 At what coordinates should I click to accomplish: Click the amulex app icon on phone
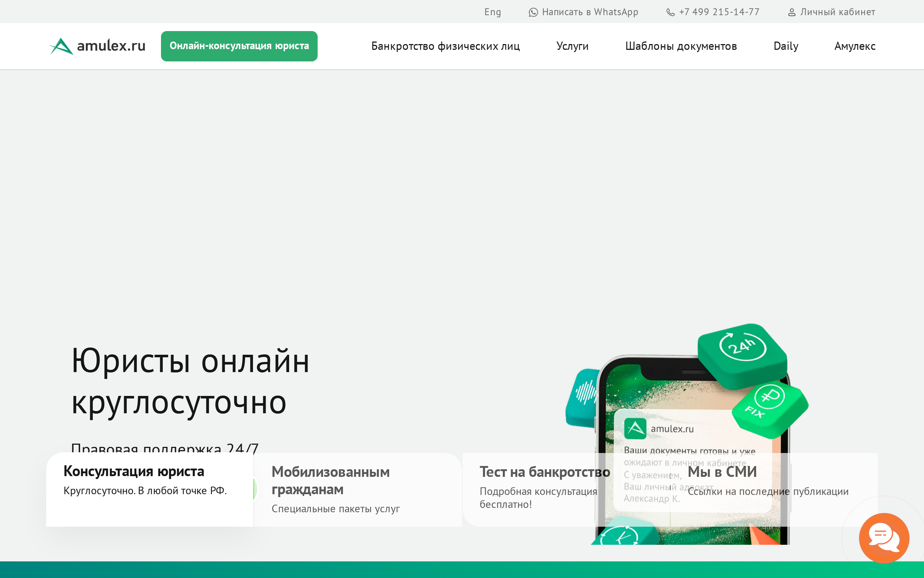click(x=635, y=428)
